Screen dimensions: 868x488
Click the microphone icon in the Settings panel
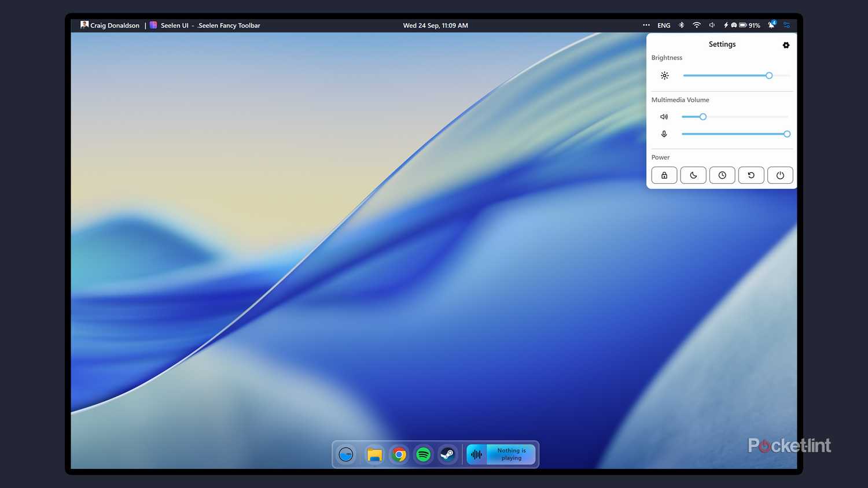click(x=664, y=134)
